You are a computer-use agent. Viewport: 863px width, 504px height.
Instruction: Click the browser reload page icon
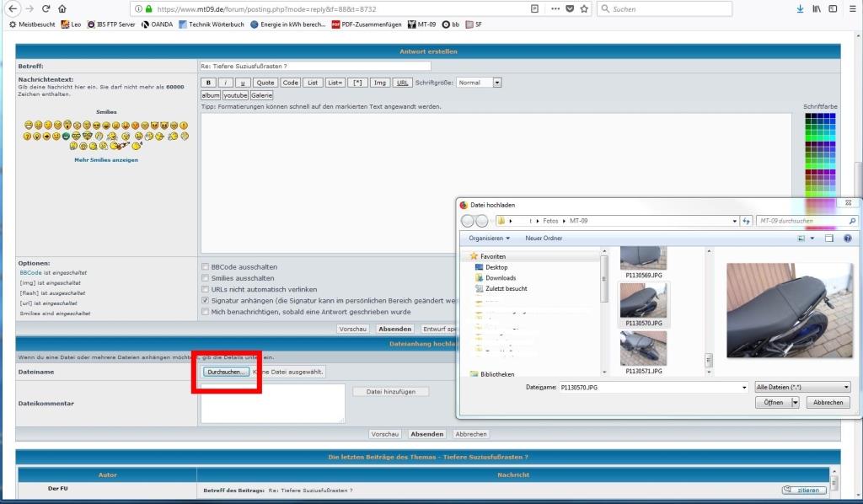coord(45,8)
